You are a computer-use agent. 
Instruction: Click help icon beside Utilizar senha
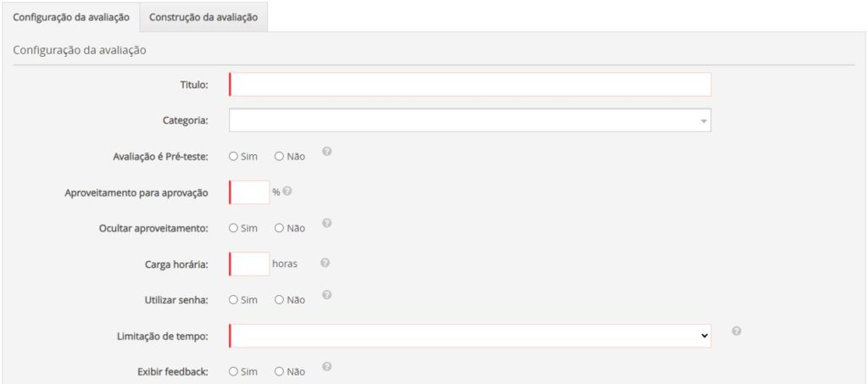click(x=326, y=296)
